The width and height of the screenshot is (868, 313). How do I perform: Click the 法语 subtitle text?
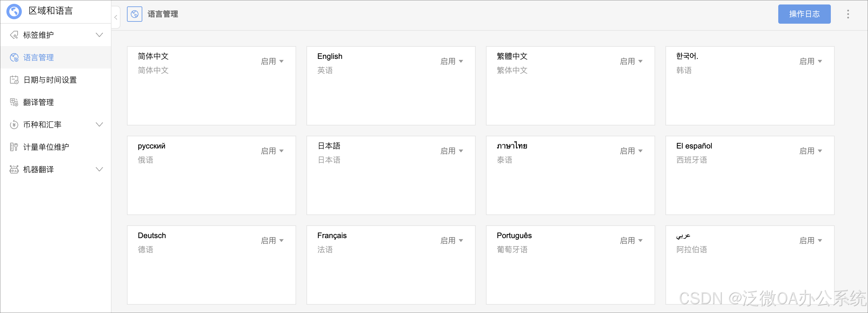pos(325,249)
